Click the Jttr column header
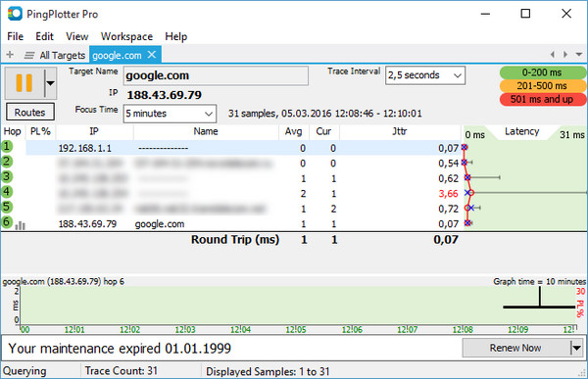 (400, 131)
